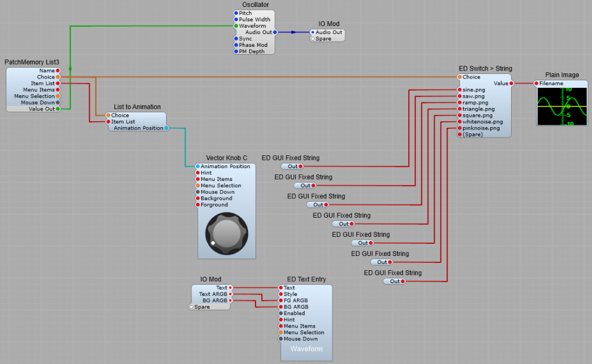Select the Waveform input on the Oscillator node
This screenshot has height=364, width=592.
237,26
